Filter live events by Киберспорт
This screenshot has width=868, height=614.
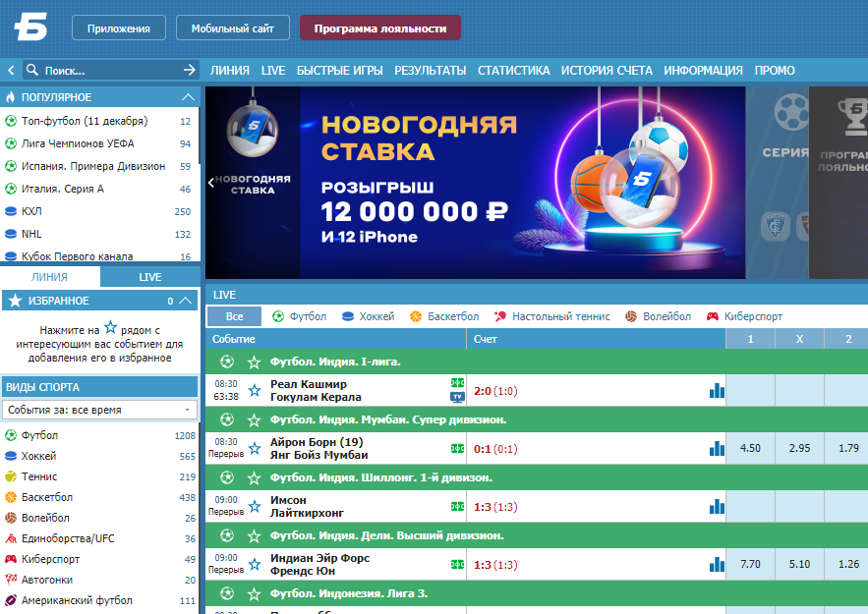click(x=744, y=316)
